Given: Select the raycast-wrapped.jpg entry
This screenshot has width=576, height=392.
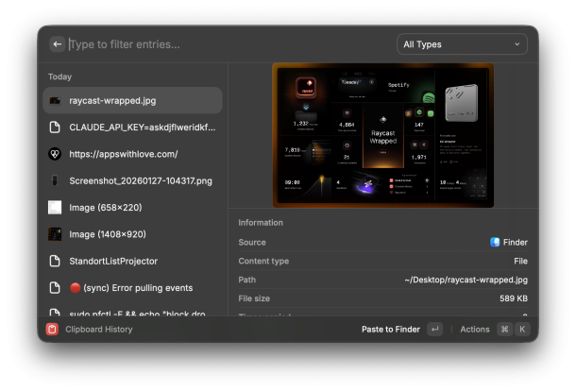Looking at the screenshot, I should [132, 100].
